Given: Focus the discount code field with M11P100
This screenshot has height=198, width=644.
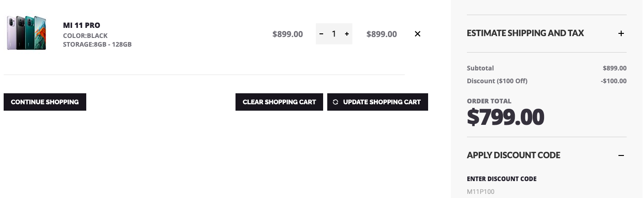Looking at the screenshot, I should click(547, 192).
